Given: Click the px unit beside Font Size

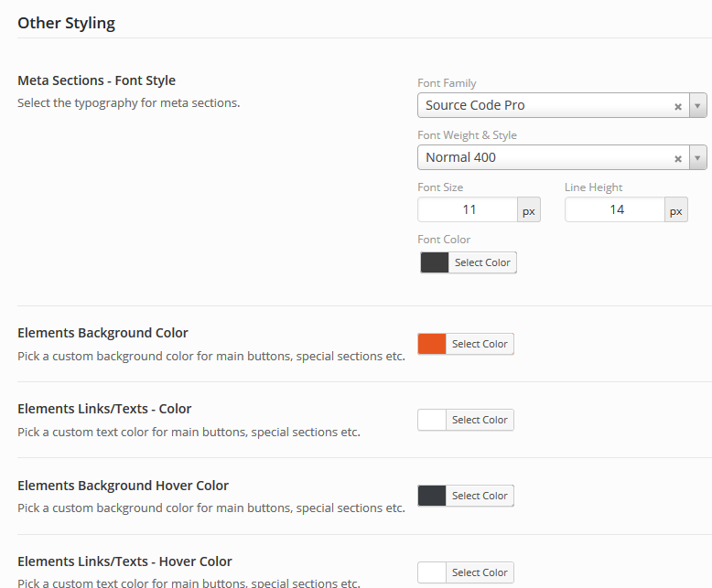Looking at the screenshot, I should pyautogui.click(x=529, y=210).
